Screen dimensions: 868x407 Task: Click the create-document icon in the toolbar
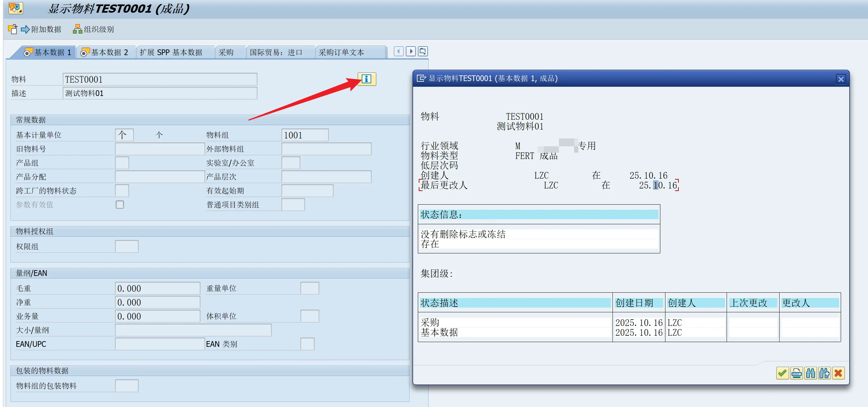click(12, 29)
